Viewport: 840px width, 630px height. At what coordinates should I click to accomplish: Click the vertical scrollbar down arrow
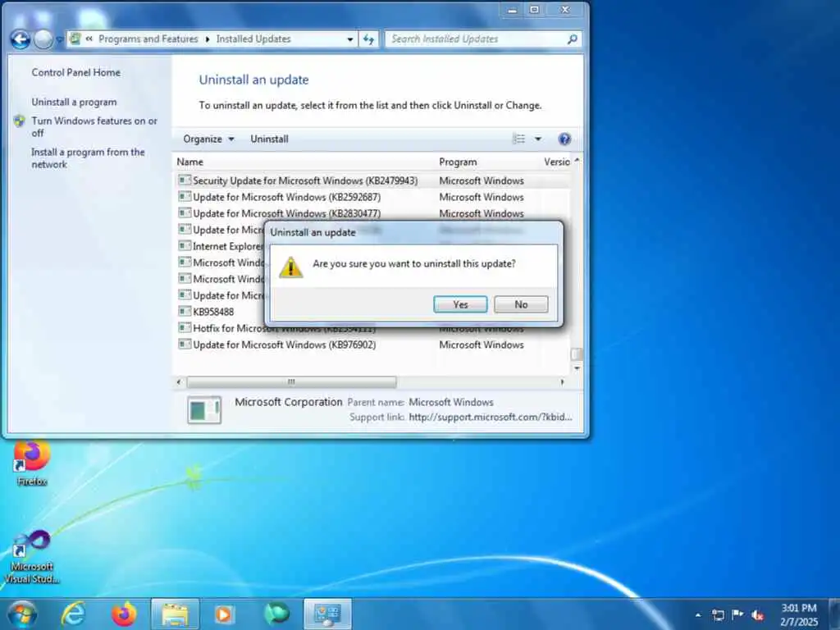[x=577, y=368]
